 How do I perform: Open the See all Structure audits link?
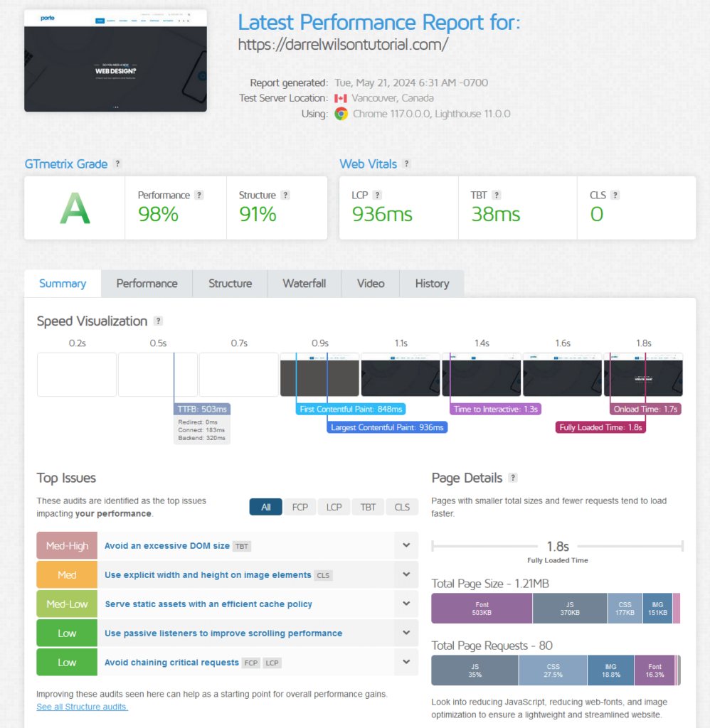point(82,707)
